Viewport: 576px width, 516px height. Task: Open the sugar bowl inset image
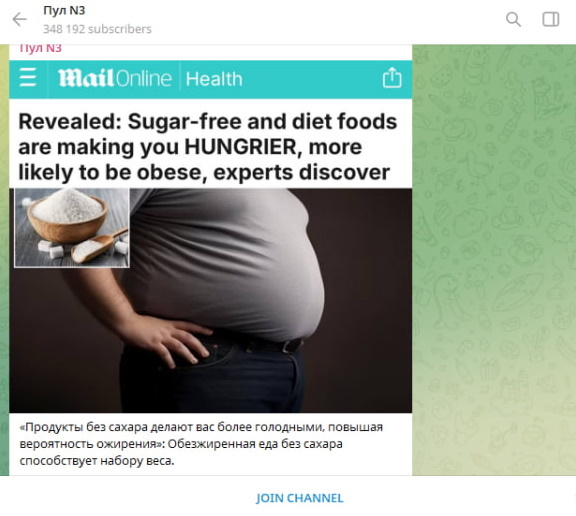coord(72,228)
